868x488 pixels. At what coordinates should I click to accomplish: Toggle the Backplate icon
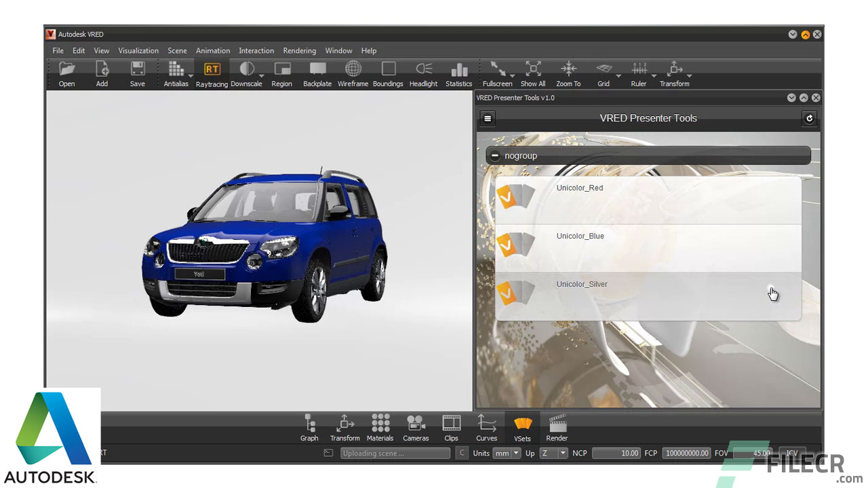tap(317, 68)
